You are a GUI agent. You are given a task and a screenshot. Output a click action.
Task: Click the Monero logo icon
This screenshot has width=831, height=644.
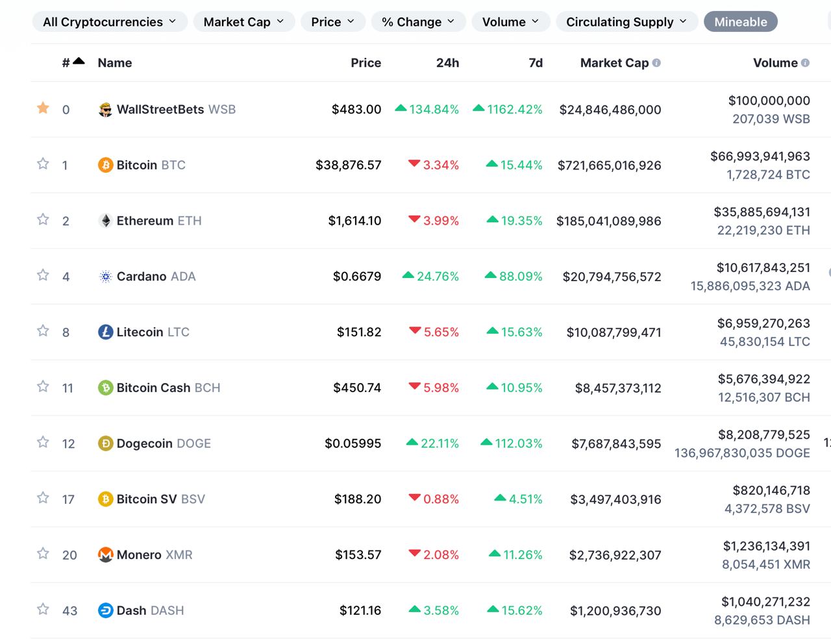pos(105,555)
